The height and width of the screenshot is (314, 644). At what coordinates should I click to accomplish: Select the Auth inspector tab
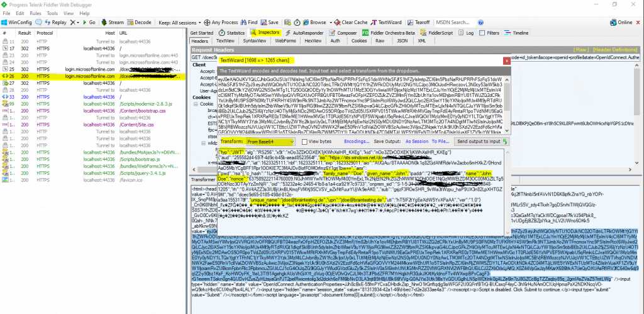click(x=335, y=41)
